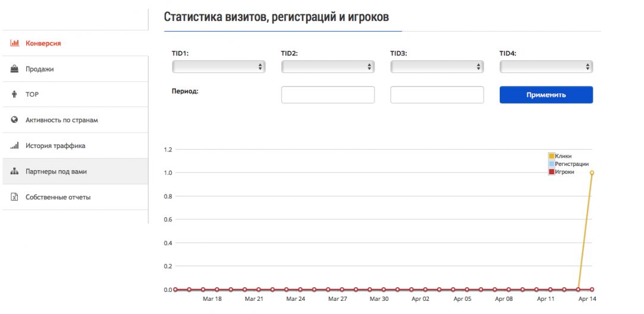Select Партнеры под вами menu item
The image size is (644, 314).
(x=75, y=171)
